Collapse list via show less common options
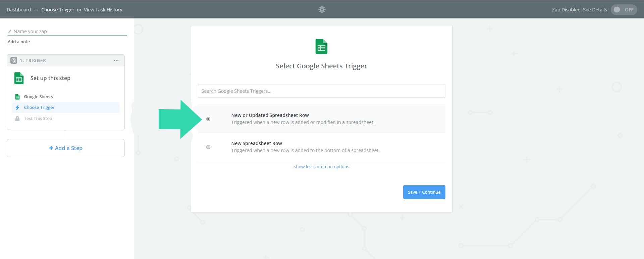This screenshot has width=644, height=259. click(321, 167)
